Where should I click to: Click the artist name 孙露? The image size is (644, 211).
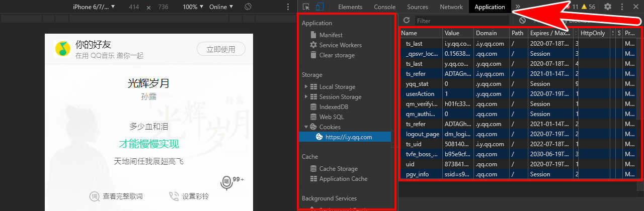(x=148, y=97)
